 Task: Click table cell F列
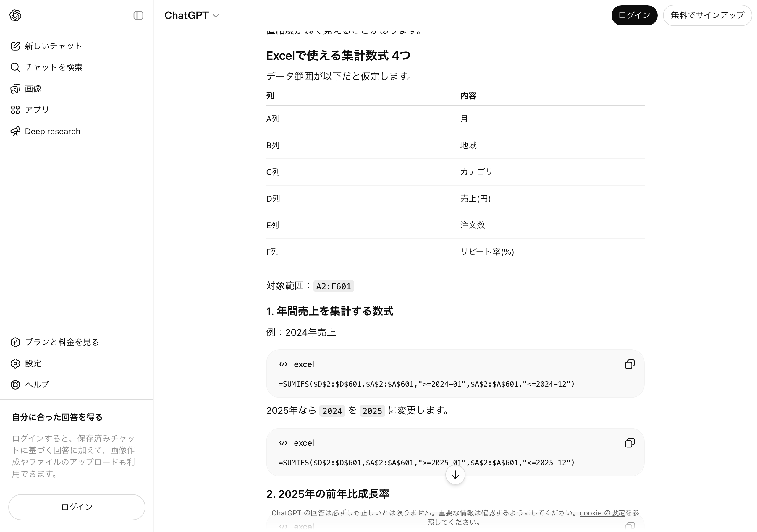pos(272,252)
